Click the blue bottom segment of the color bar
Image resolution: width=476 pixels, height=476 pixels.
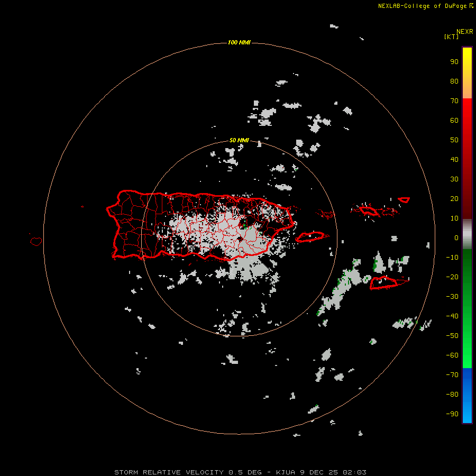click(x=467, y=396)
